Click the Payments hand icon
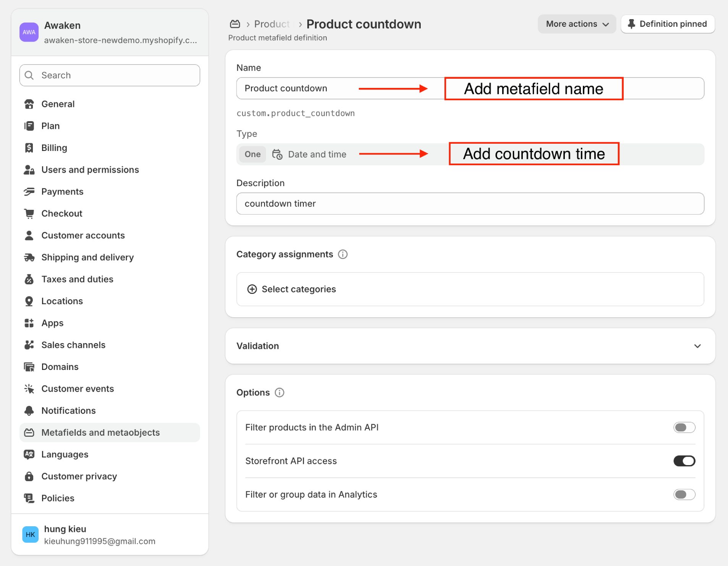The height and width of the screenshot is (566, 728). click(29, 191)
